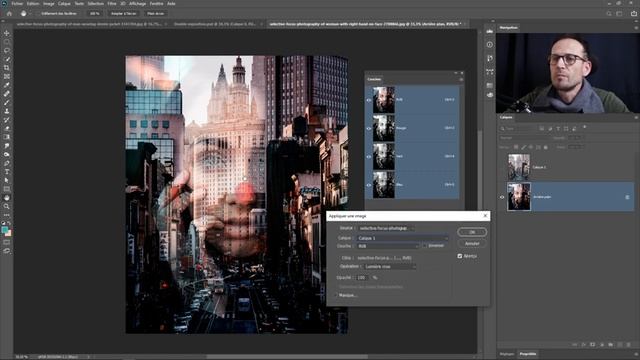
Task: Open the Search icon at top right
Action: (609, 13)
